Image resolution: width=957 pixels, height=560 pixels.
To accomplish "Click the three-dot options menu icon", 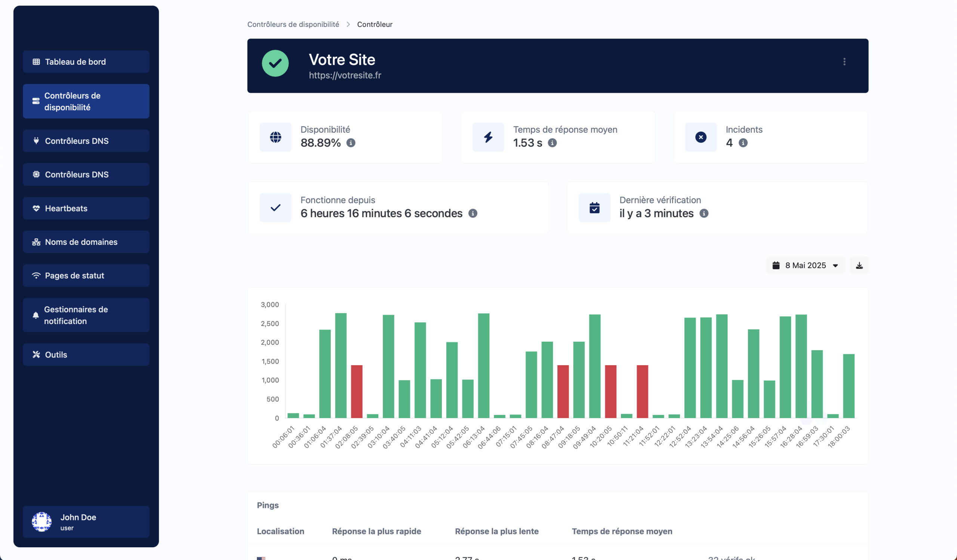I will [x=844, y=62].
